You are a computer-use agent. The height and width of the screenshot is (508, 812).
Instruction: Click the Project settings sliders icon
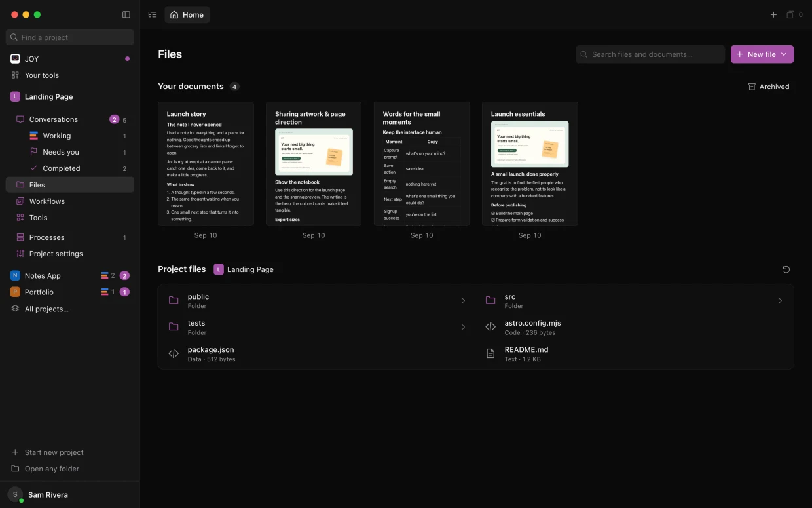coord(20,254)
